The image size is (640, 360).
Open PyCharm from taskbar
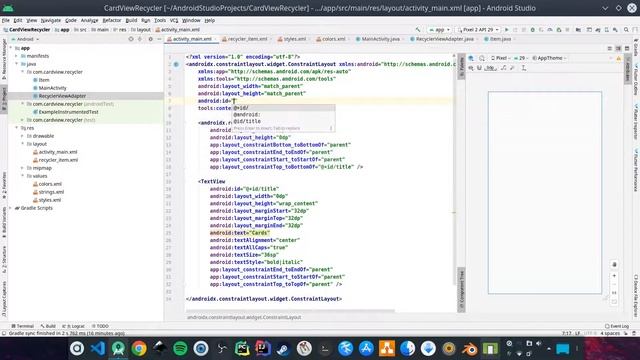click(x=242, y=349)
